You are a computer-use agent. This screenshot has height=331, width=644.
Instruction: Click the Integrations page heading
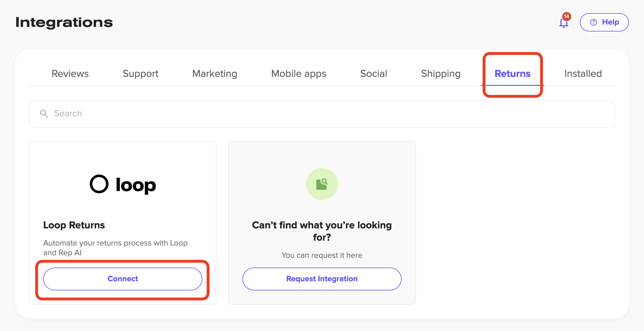(x=64, y=22)
